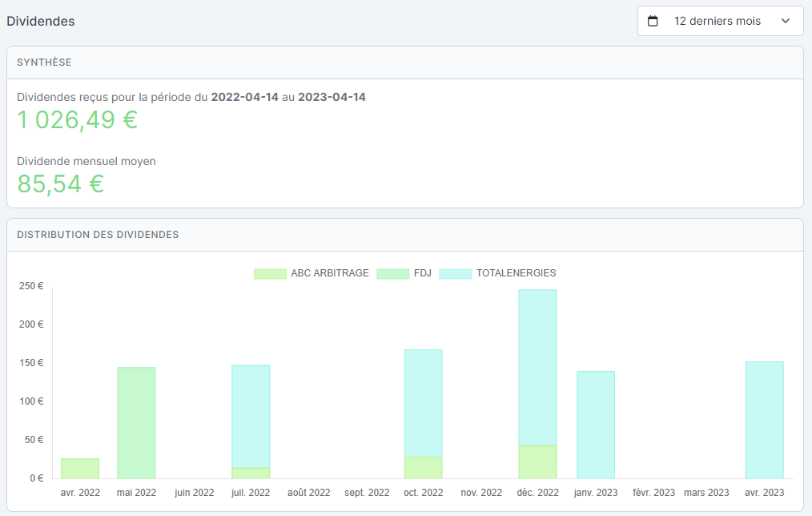Image resolution: width=812 pixels, height=516 pixels.
Task: Click the août 2022 axis label
Action: pyautogui.click(x=308, y=493)
